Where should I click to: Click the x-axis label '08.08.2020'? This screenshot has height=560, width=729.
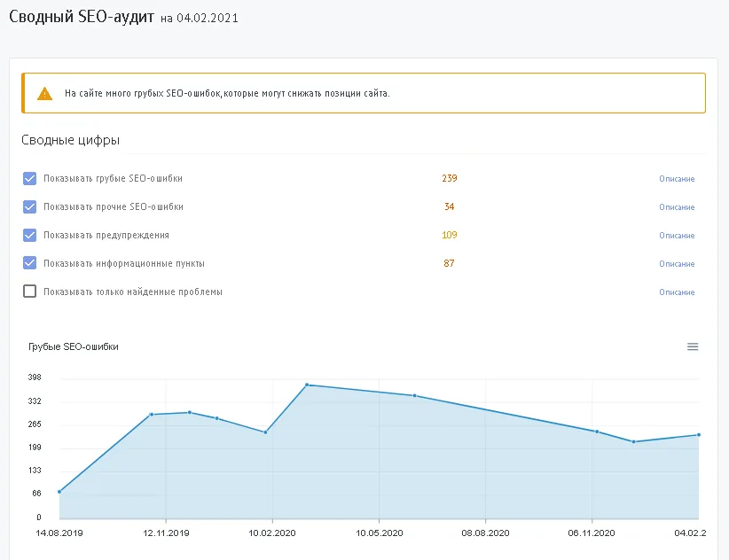(485, 533)
